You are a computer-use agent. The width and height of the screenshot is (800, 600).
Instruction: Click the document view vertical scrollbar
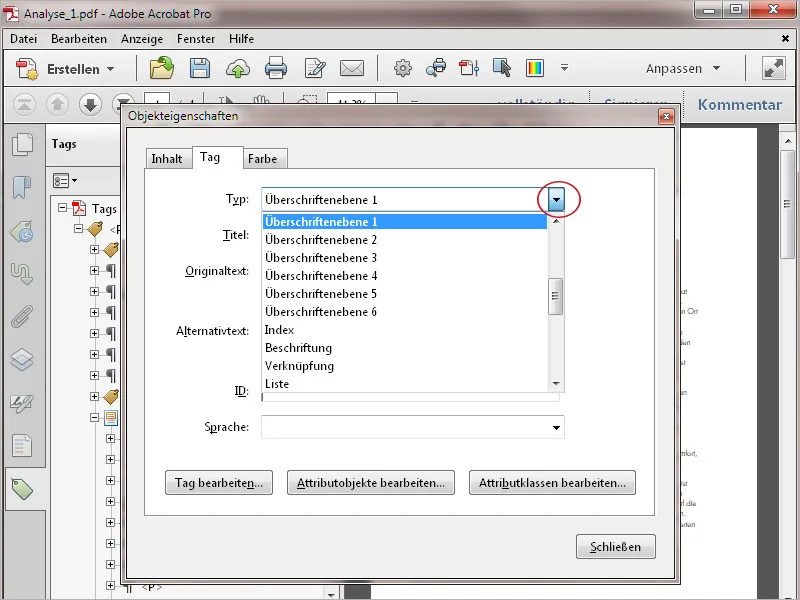[x=787, y=204]
